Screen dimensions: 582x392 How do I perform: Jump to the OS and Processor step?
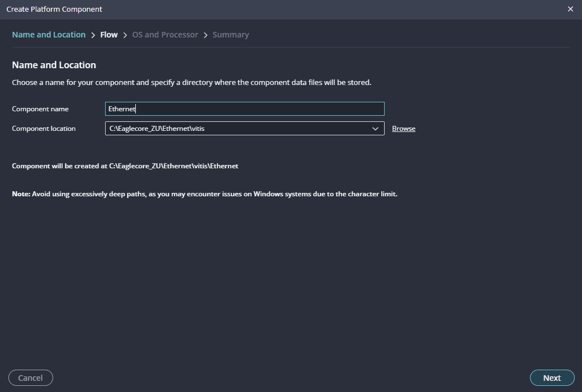pos(165,35)
